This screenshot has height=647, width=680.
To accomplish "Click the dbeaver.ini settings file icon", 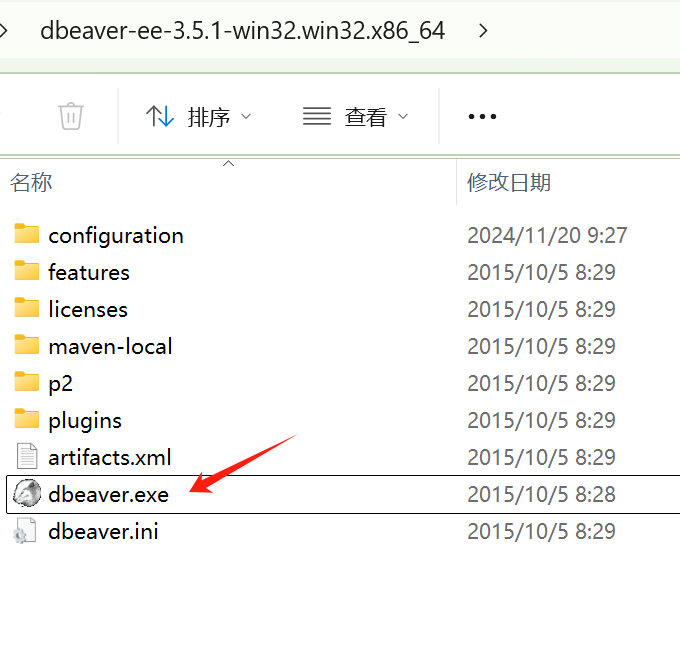I will pyautogui.click(x=25, y=531).
